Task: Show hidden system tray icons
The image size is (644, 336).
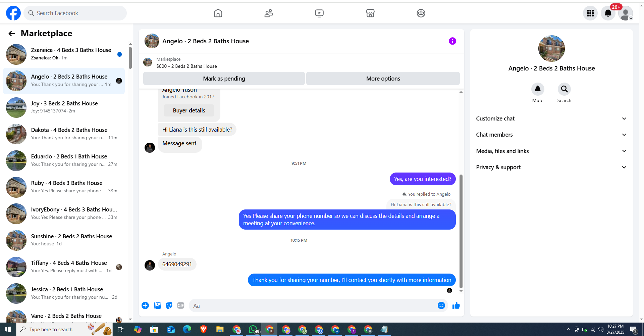Action: 568,329
